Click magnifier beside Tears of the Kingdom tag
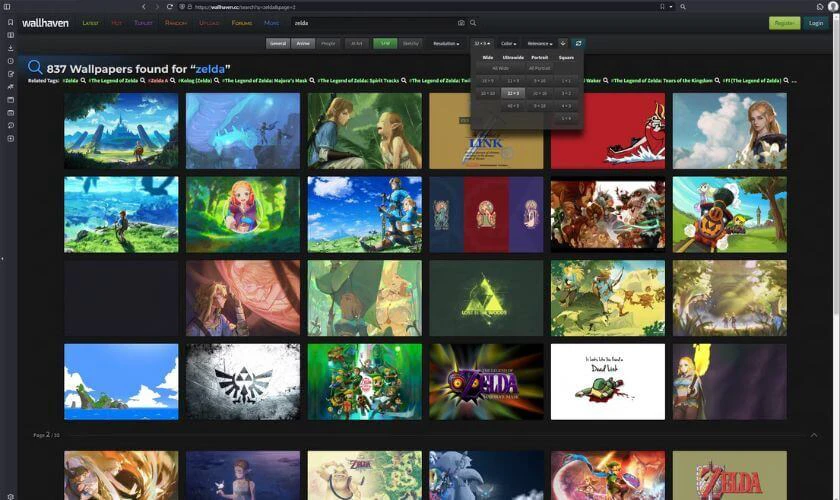Viewport: 840px width, 500px height. point(717,80)
